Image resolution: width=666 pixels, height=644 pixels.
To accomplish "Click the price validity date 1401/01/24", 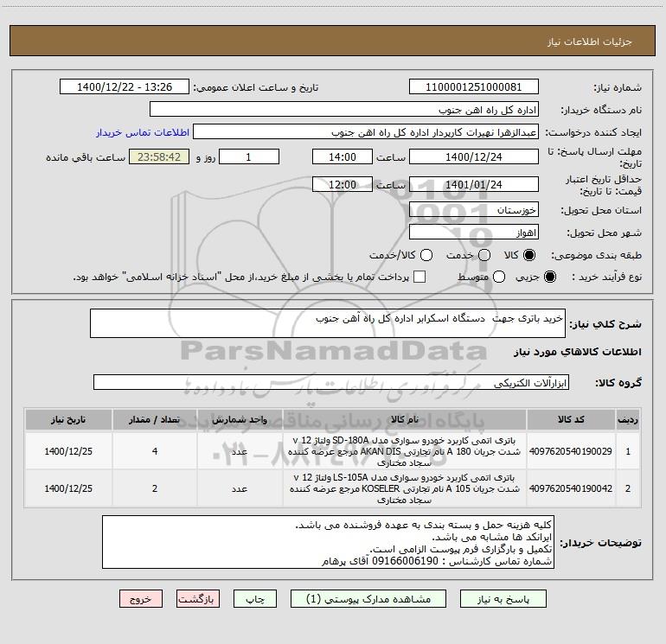I will pos(474,184).
